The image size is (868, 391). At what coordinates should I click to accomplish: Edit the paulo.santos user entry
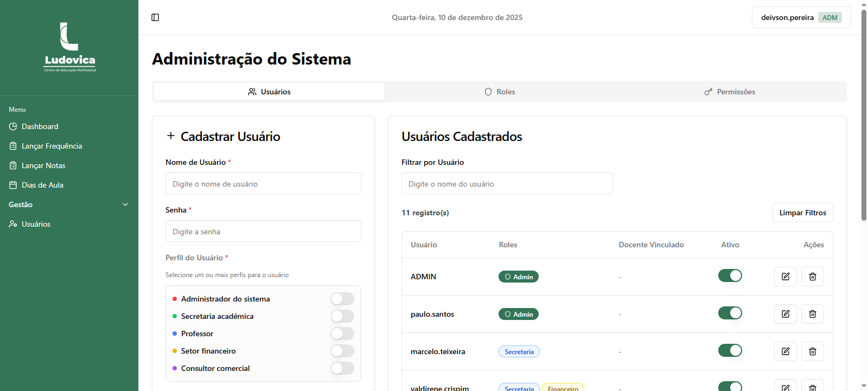tap(785, 314)
